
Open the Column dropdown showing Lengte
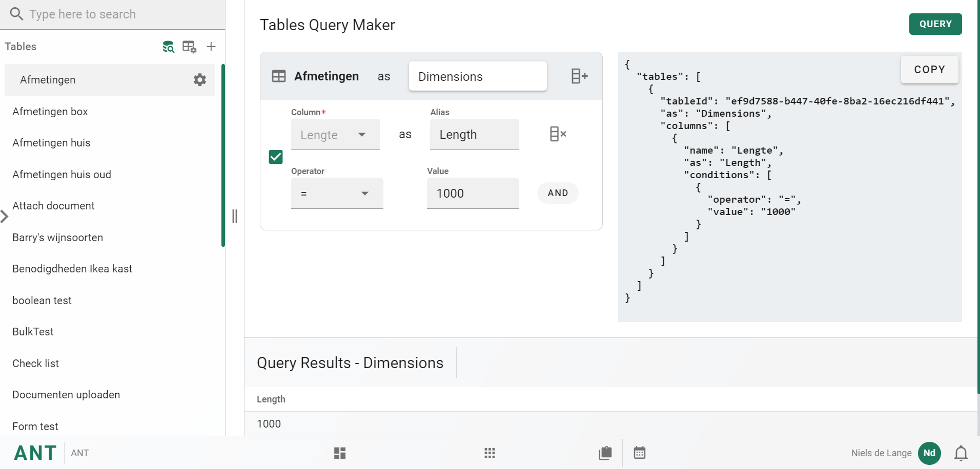[335, 135]
